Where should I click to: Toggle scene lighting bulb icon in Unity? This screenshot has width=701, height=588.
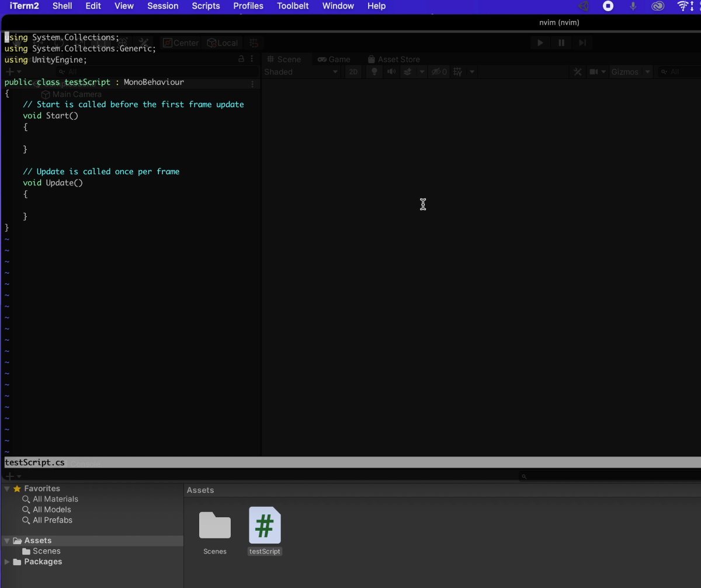pos(374,72)
